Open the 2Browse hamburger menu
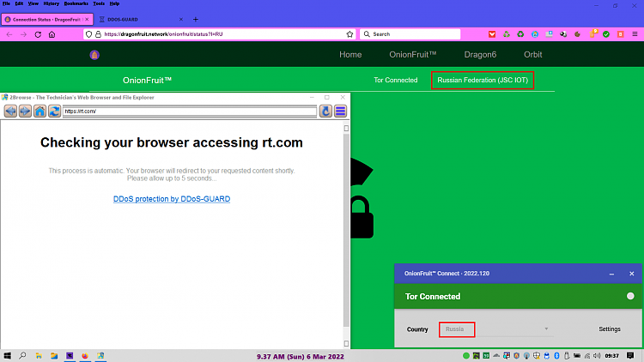The height and width of the screenshot is (362, 644). (x=341, y=112)
